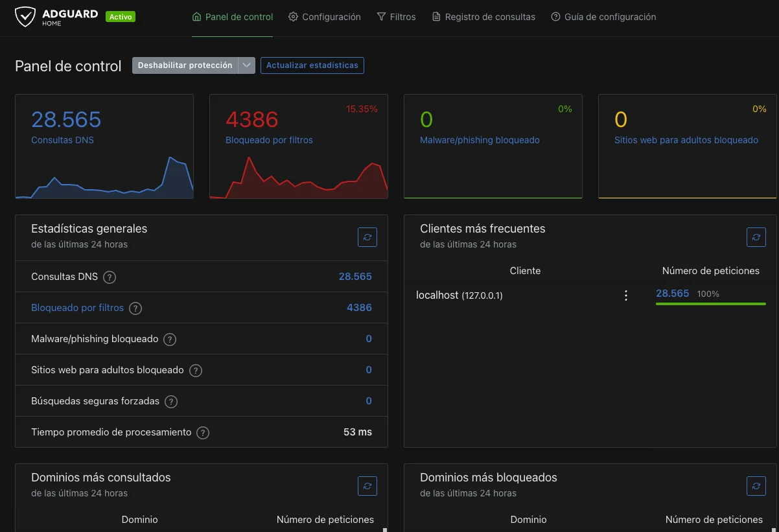Open help tooltip for Consultas DNS row
This screenshot has width=779, height=532.
(110, 277)
